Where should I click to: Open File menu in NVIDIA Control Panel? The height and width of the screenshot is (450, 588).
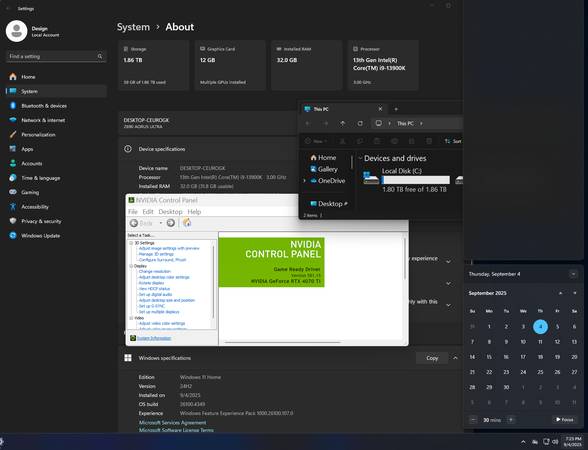[133, 212]
